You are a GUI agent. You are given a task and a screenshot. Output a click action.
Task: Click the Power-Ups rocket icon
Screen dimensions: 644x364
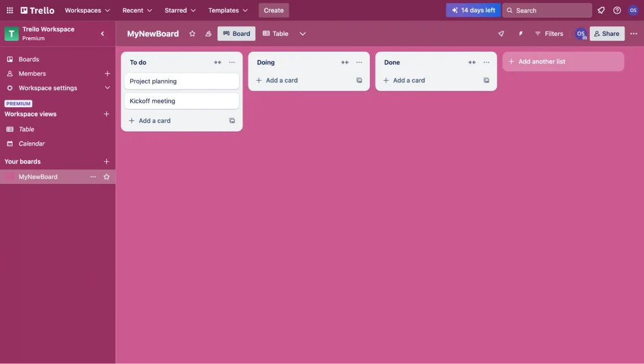tap(501, 34)
